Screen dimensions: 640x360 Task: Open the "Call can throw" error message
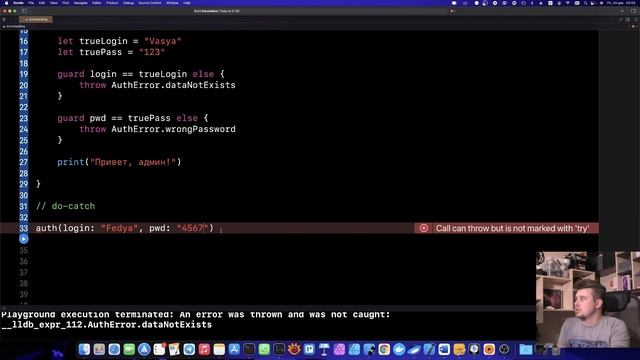[512, 228]
